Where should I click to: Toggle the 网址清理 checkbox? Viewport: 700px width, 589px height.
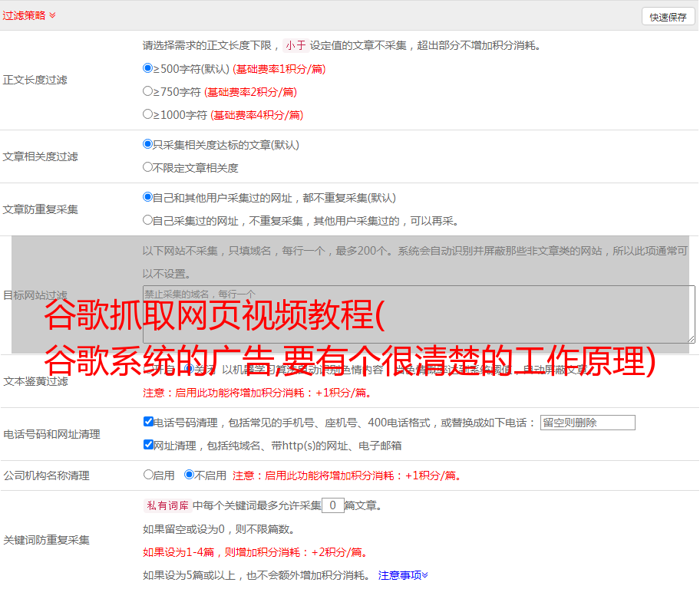(148, 445)
